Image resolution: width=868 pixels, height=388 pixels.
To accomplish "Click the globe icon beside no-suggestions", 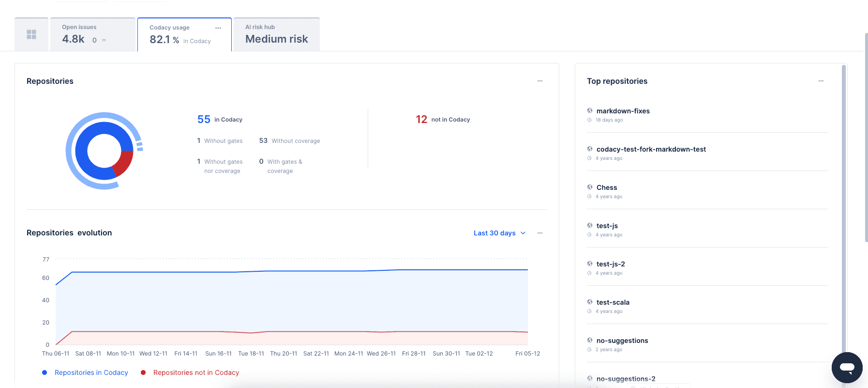I will pyautogui.click(x=590, y=340).
